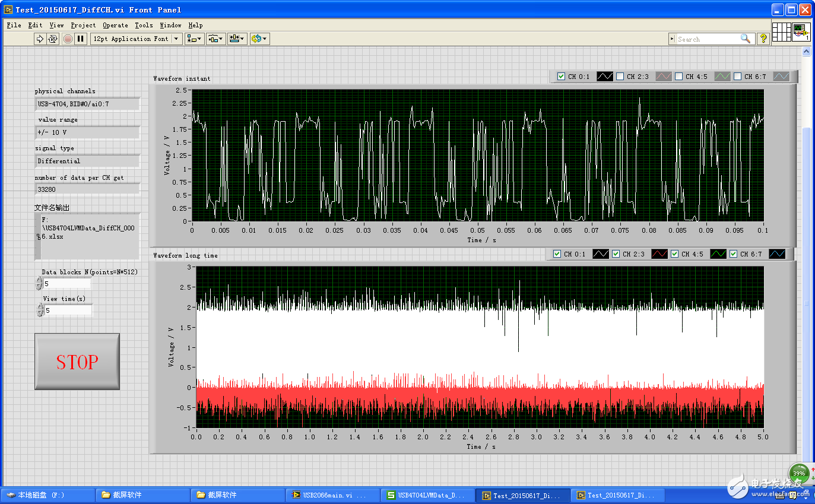Screen dimensions: 815x504
Task: Click the blue CH 6:7 plot sample in long time legend
Action: pyautogui.click(x=777, y=254)
